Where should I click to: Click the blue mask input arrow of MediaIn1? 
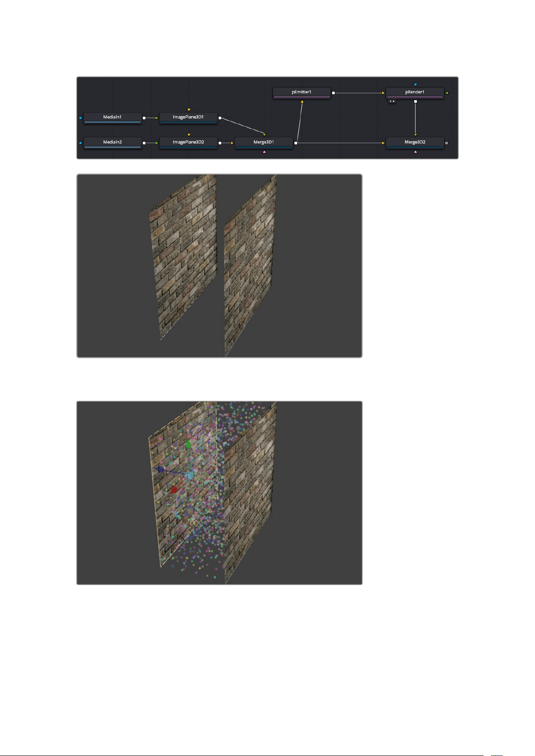[81, 118]
